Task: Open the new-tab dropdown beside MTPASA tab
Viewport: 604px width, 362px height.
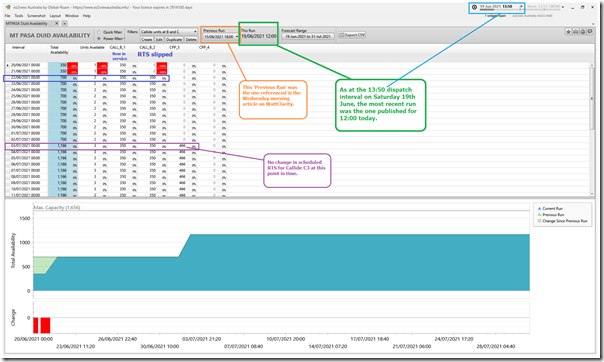Action: click(65, 23)
